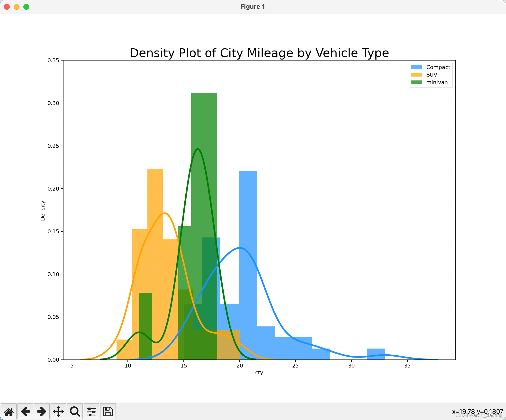The width and height of the screenshot is (506, 420).
Task: Click the green macOS zoom window button
Action: pos(26,7)
